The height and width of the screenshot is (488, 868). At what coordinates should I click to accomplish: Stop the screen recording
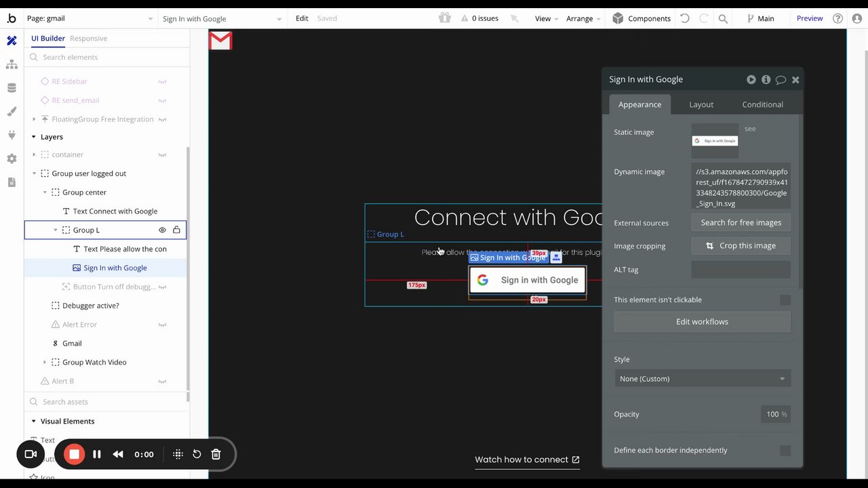click(74, 454)
